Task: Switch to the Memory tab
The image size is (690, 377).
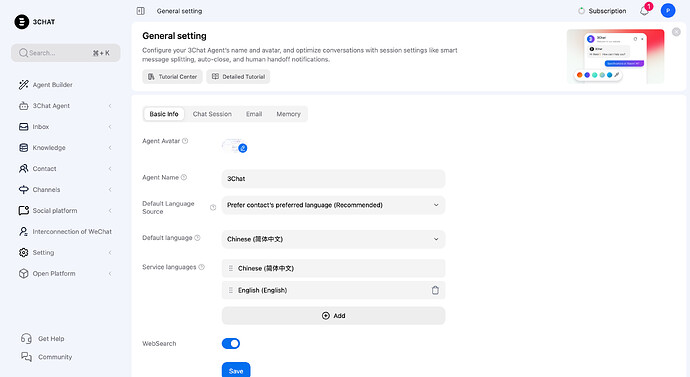Action: 288,114
